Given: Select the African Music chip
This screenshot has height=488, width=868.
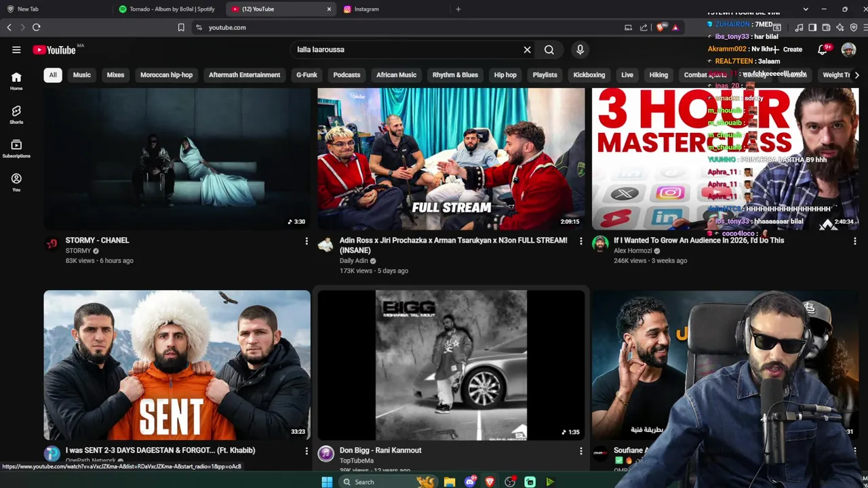Looking at the screenshot, I should point(396,75).
